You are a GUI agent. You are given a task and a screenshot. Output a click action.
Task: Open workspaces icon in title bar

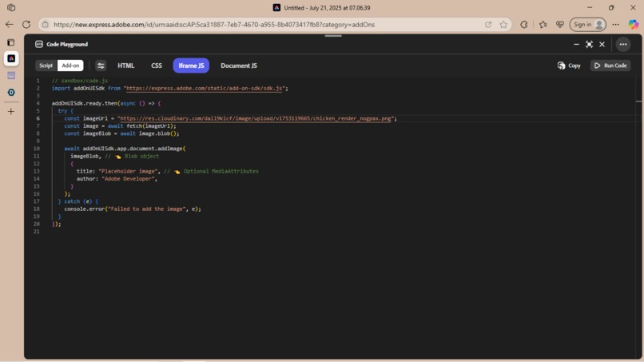click(x=11, y=8)
